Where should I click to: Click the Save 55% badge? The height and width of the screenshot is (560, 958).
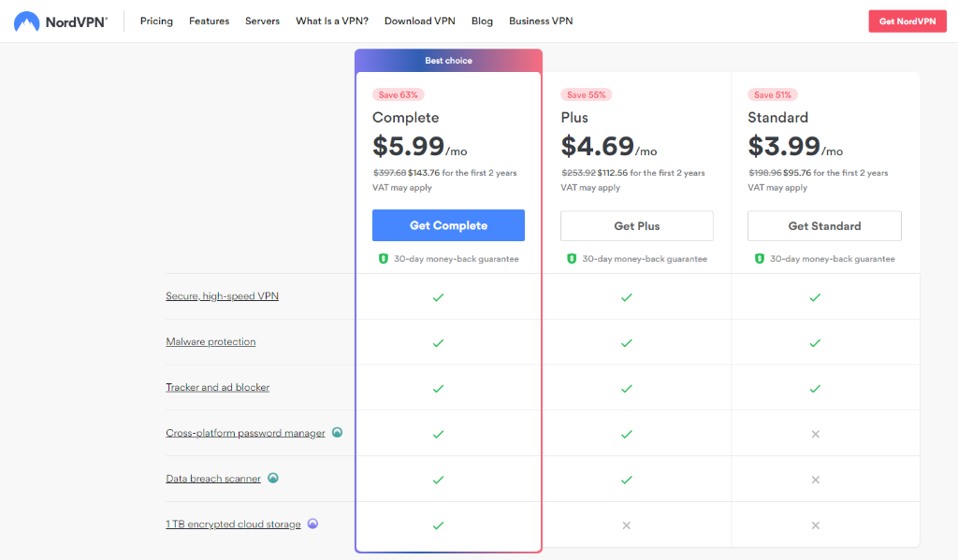coord(586,94)
